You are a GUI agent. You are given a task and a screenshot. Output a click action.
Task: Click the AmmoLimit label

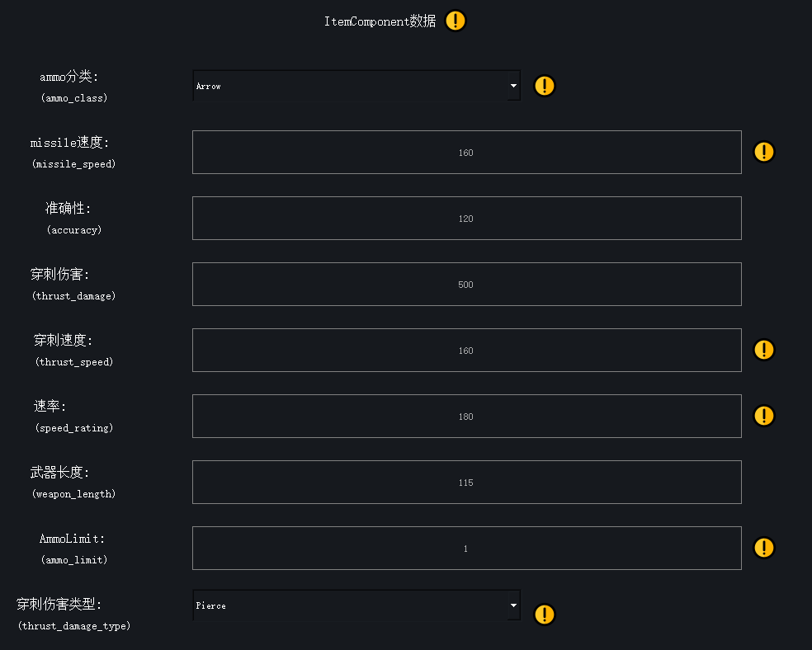pos(72,539)
